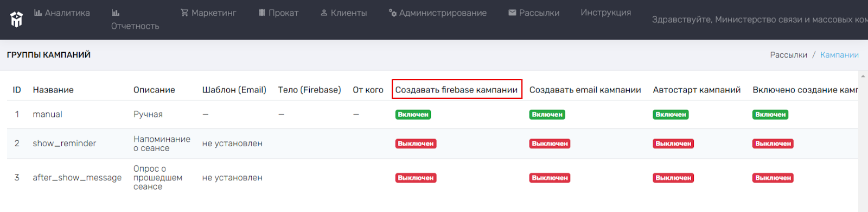This screenshot has height=212, width=868.
Task: Select the manual campaign group name
Action: tap(47, 114)
